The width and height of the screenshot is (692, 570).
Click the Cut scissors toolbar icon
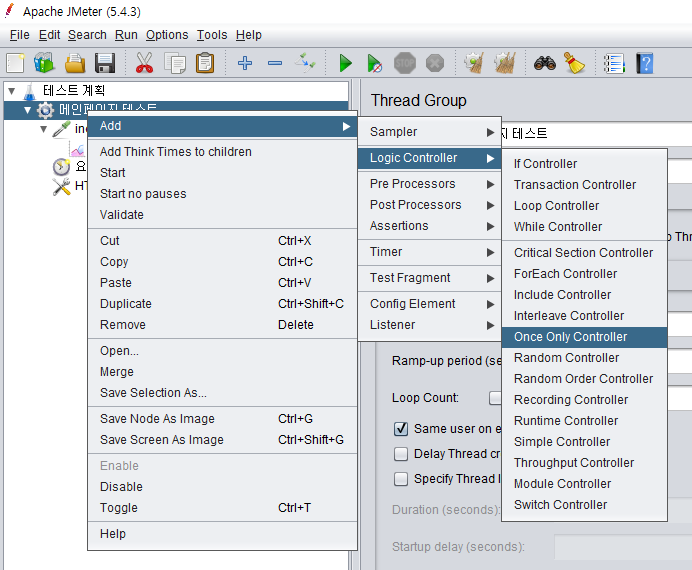coord(144,63)
